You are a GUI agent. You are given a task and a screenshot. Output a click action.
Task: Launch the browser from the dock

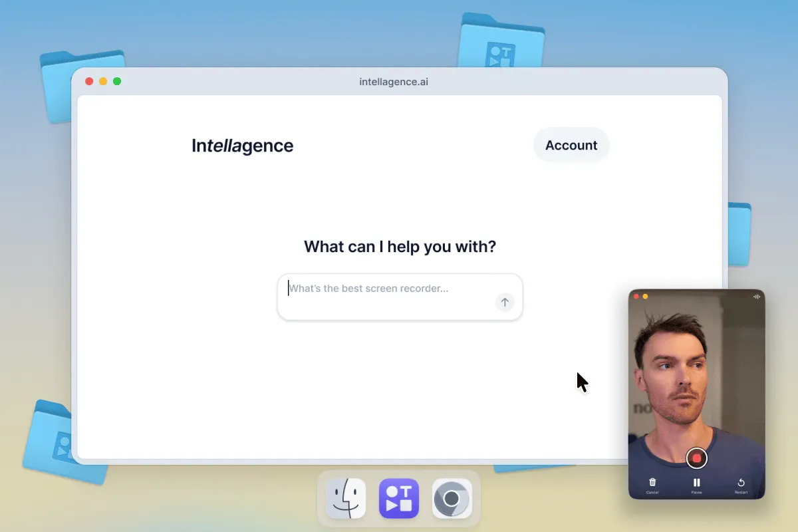coord(452,498)
